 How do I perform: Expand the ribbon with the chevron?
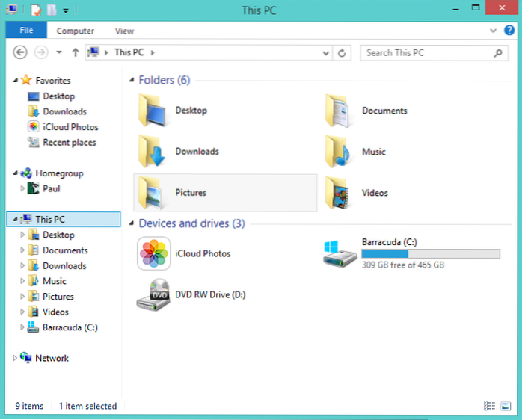pyautogui.click(x=492, y=31)
